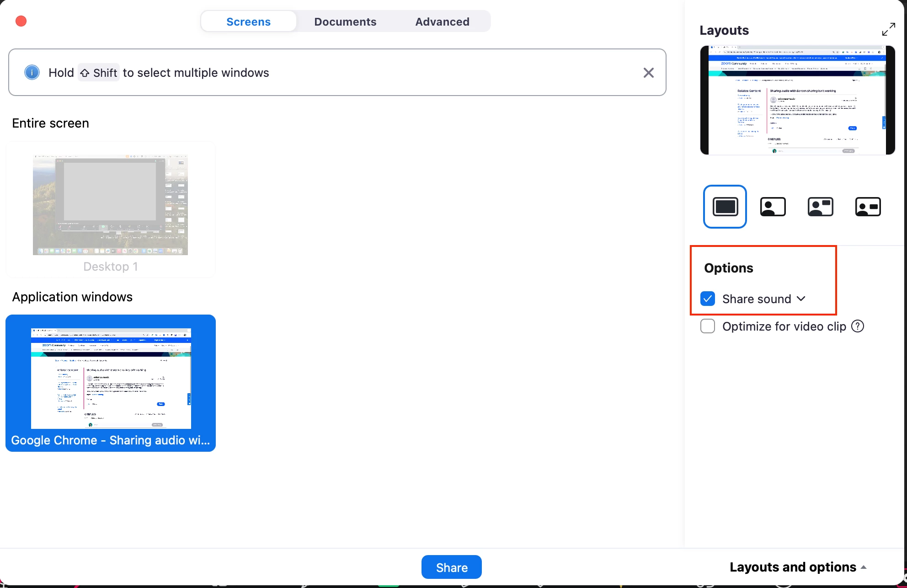Viewport: 907px width, 588px height.
Task: Dismiss the Hold Shift hint with X
Action: [x=648, y=73]
